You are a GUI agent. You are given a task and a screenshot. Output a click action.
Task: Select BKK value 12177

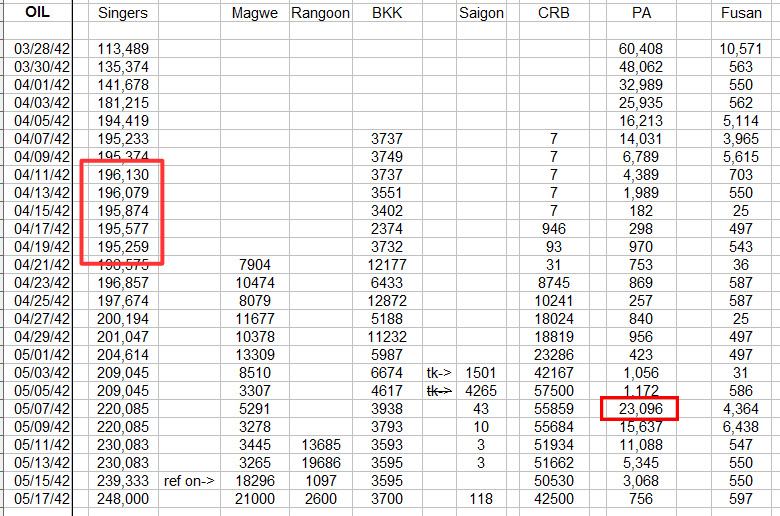tap(387, 265)
